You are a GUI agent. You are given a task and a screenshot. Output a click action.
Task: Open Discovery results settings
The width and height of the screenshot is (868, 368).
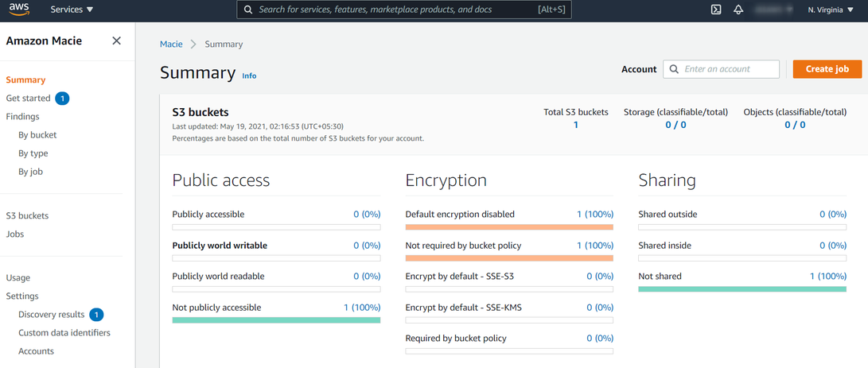pyautogui.click(x=52, y=314)
